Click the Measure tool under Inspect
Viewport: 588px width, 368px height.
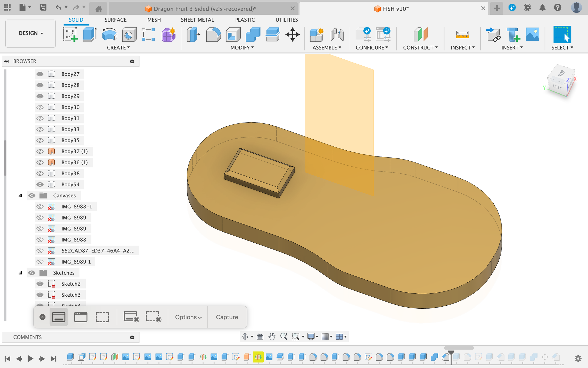[x=462, y=35]
